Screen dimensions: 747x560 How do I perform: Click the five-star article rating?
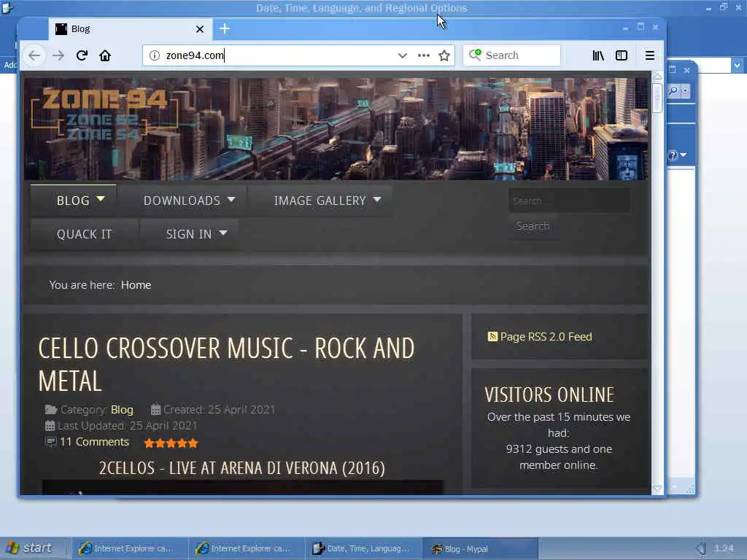point(171,443)
